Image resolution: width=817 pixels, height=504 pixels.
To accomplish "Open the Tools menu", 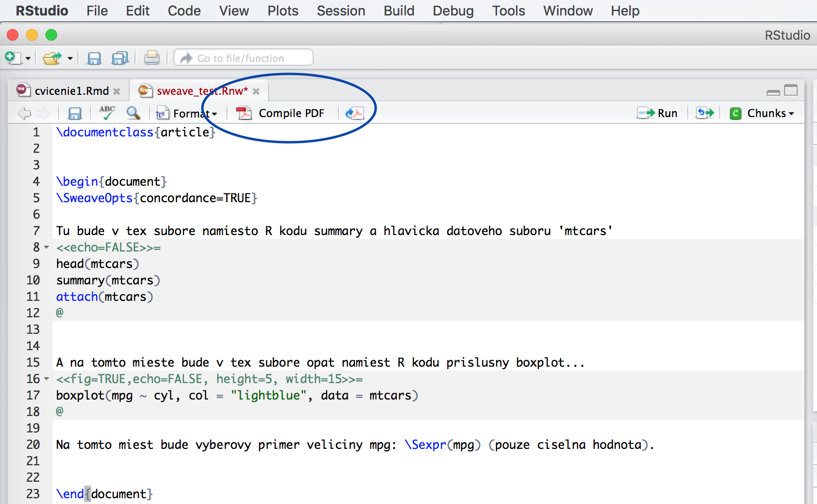I will [x=509, y=11].
